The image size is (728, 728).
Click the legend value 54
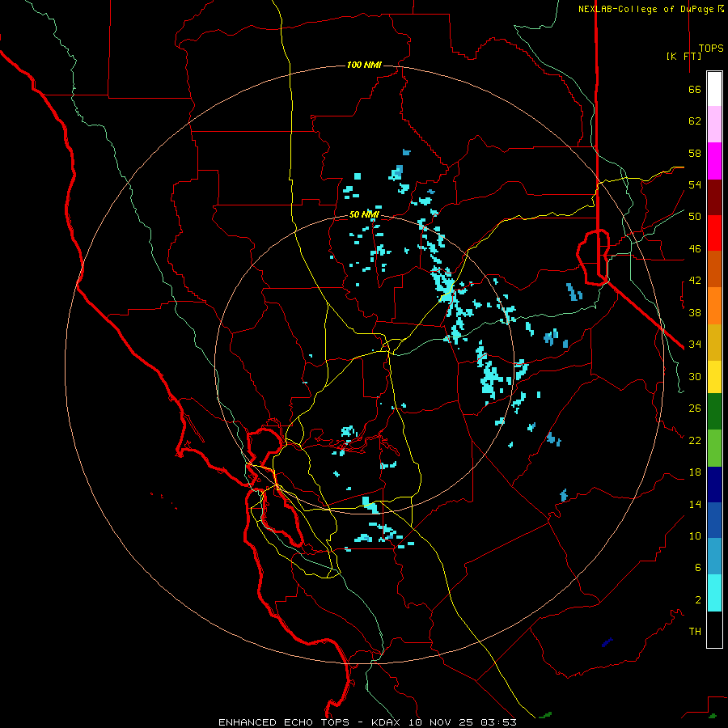tap(695, 184)
